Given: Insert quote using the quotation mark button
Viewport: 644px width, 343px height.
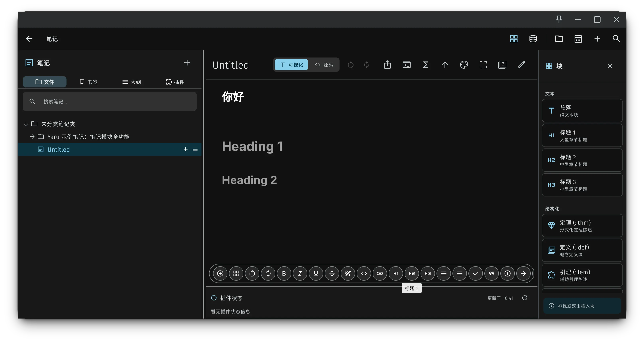Looking at the screenshot, I should point(492,274).
